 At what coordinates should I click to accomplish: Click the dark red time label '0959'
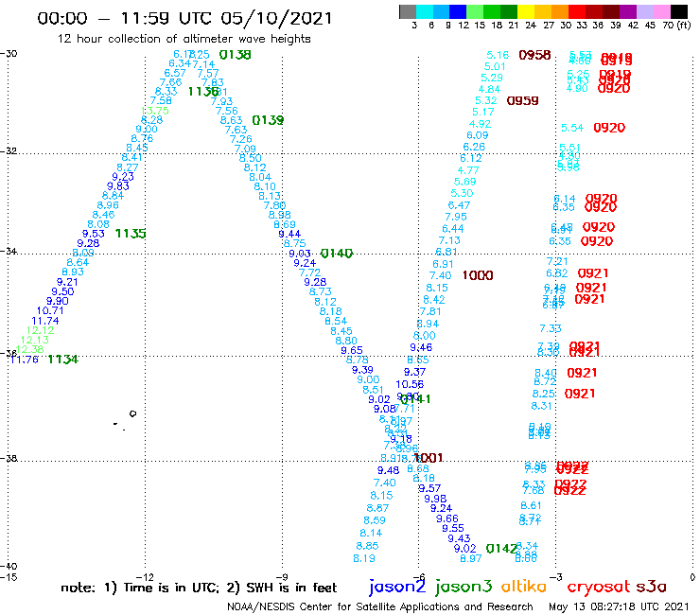(x=523, y=100)
